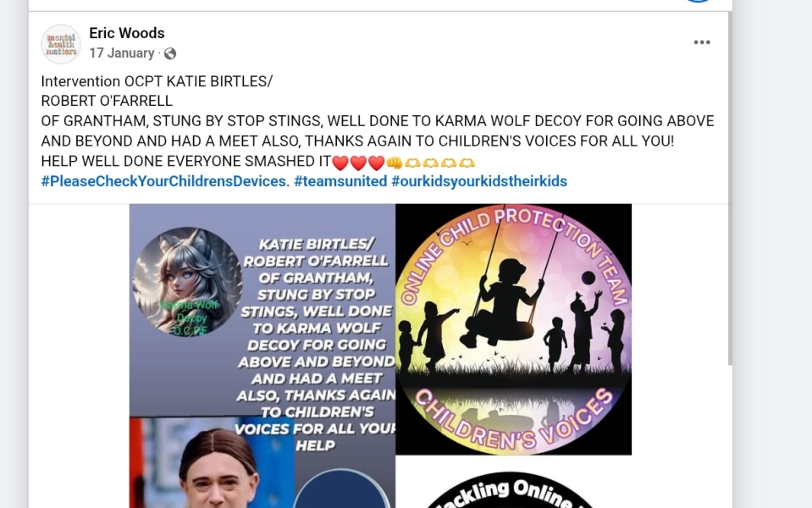Image resolution: width=812 pixels, height=508 pixels.
Task: Open the 17 January timestamp link
Action: click(122, 52)
